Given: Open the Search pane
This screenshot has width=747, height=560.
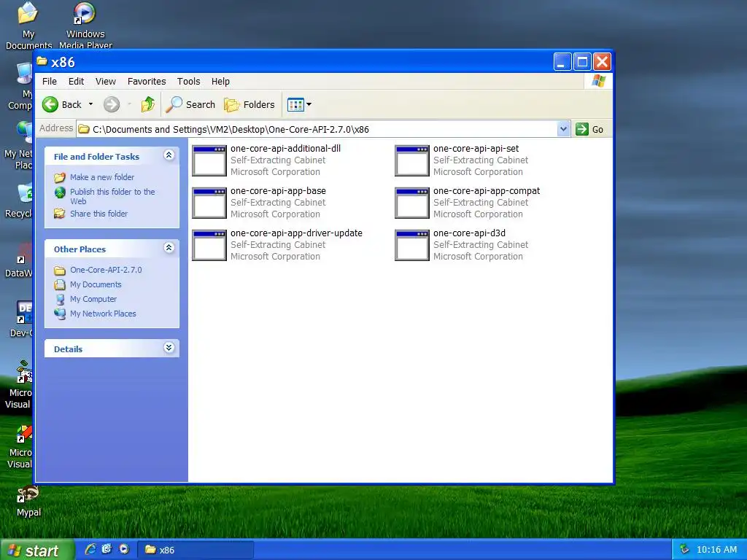Looking at the screenshot, I should pos(190,104).
